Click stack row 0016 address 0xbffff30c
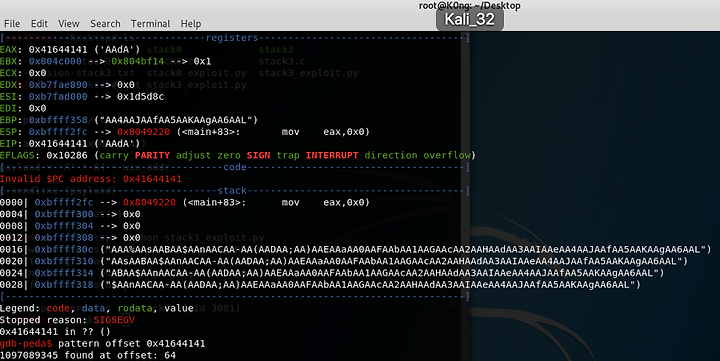This screenshot has height=361, width=720. click(x=64, y=250)
